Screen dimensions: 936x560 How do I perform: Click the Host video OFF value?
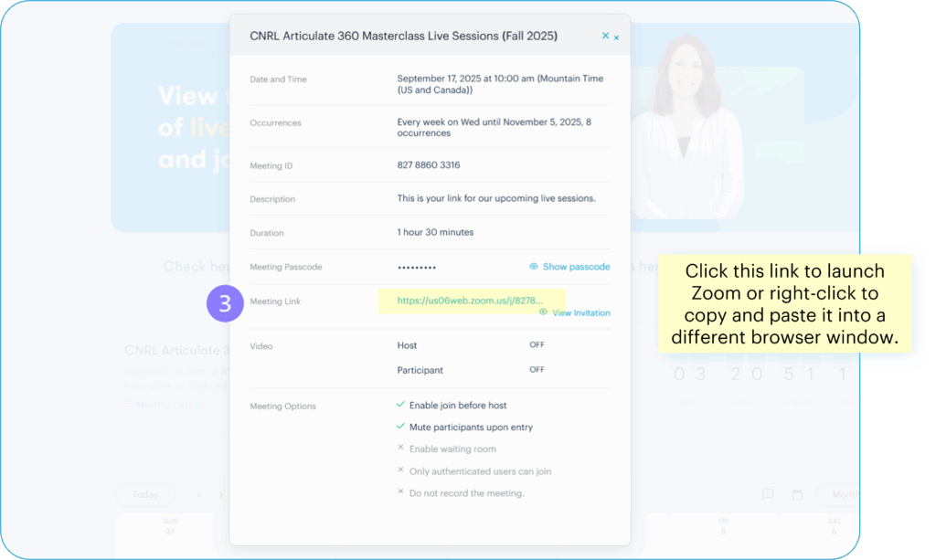pos(537,344)
